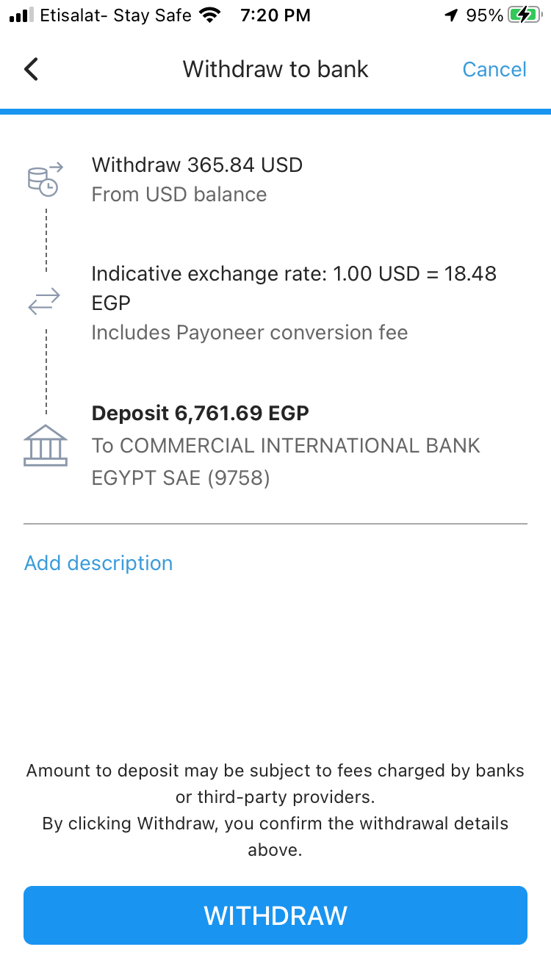Tap the Wi-Fi icon in status bar
The image size is (551, 980).
[x=211, y=15]
